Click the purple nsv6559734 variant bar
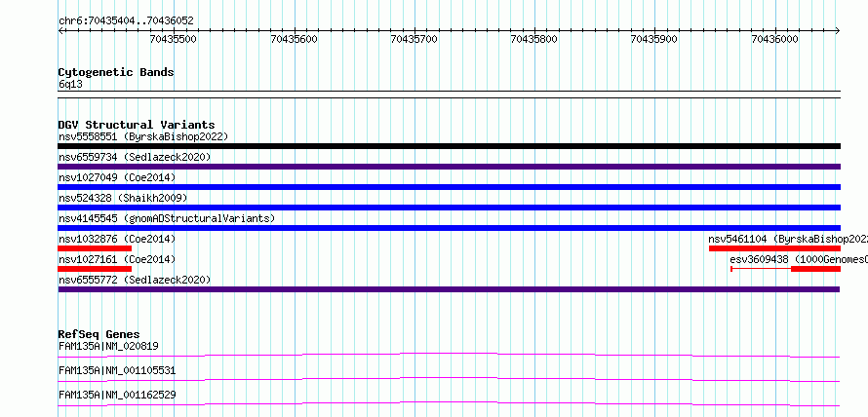Screen dimensions: 868x417 (x=449, y=167)
